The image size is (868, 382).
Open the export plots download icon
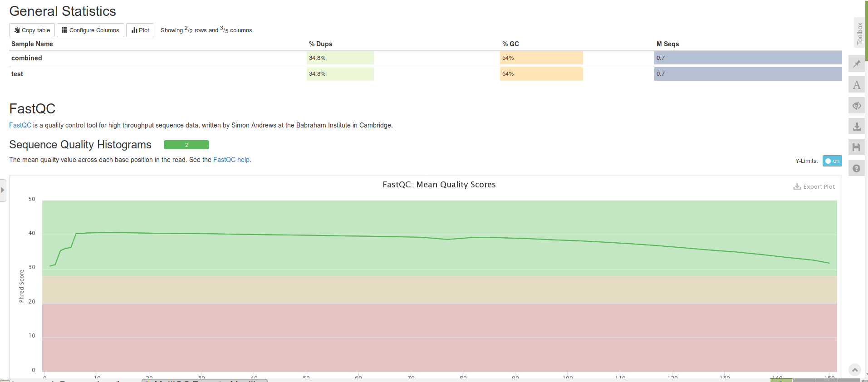pyautogui.click(x=857, y=127)
